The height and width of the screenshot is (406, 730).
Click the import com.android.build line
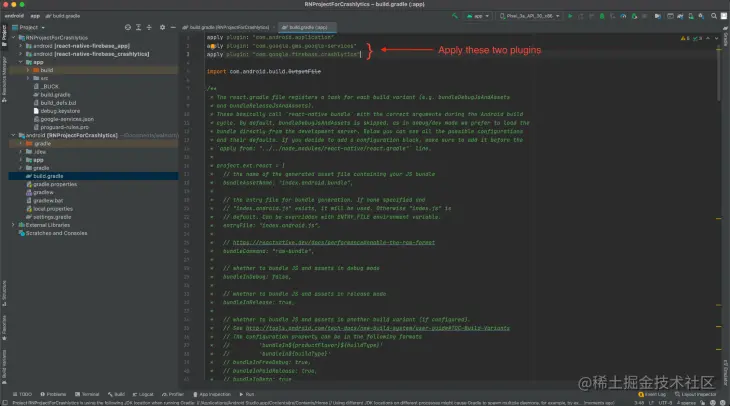point(264,72)
